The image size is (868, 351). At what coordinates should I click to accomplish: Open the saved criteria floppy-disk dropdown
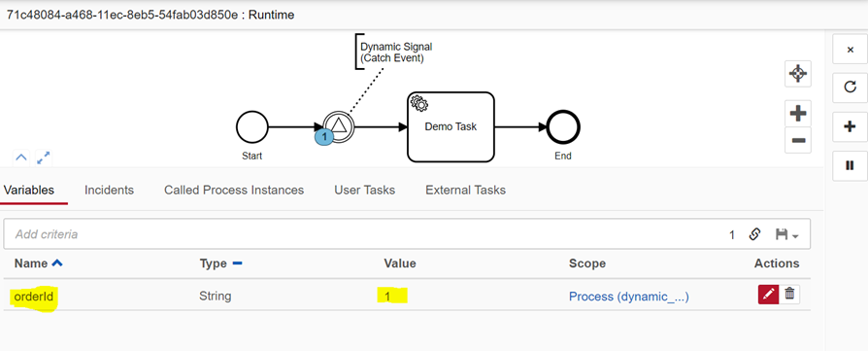[786, 234]
